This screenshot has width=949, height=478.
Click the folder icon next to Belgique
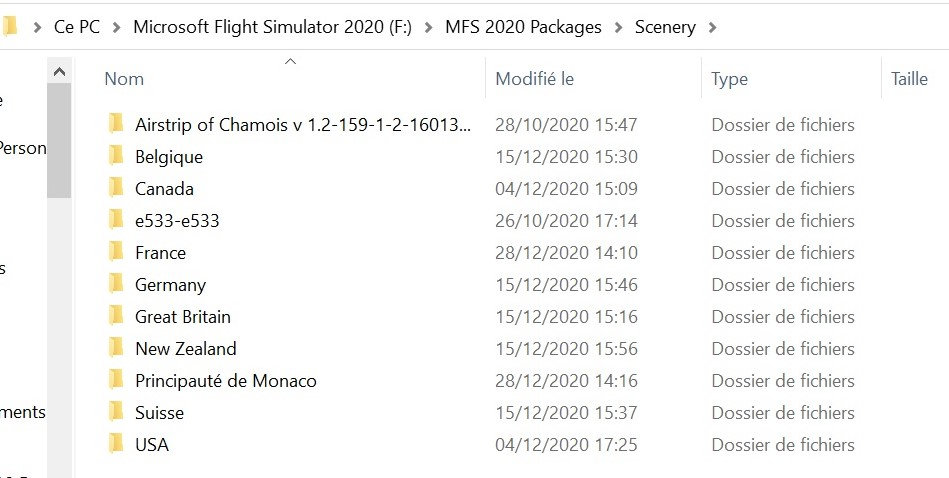116,157
